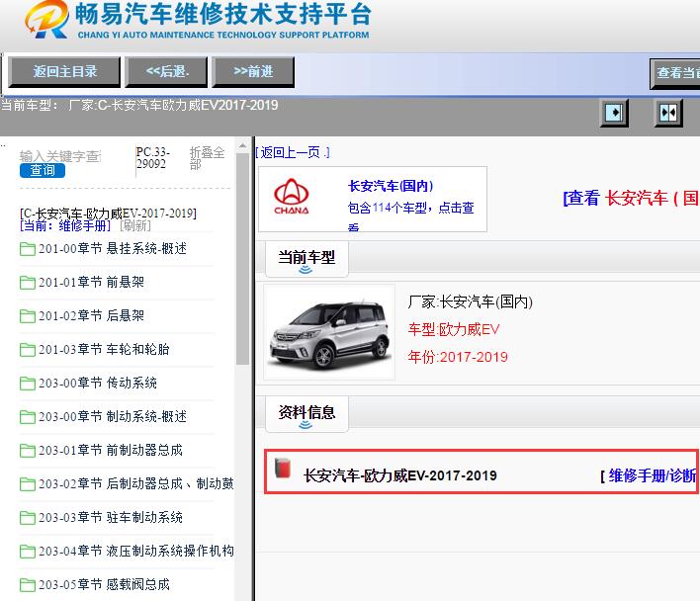Open folder icon for 203-00 传动系统
Screen dimensions: 700x601
pyautogui.click(x=28, y=384)
